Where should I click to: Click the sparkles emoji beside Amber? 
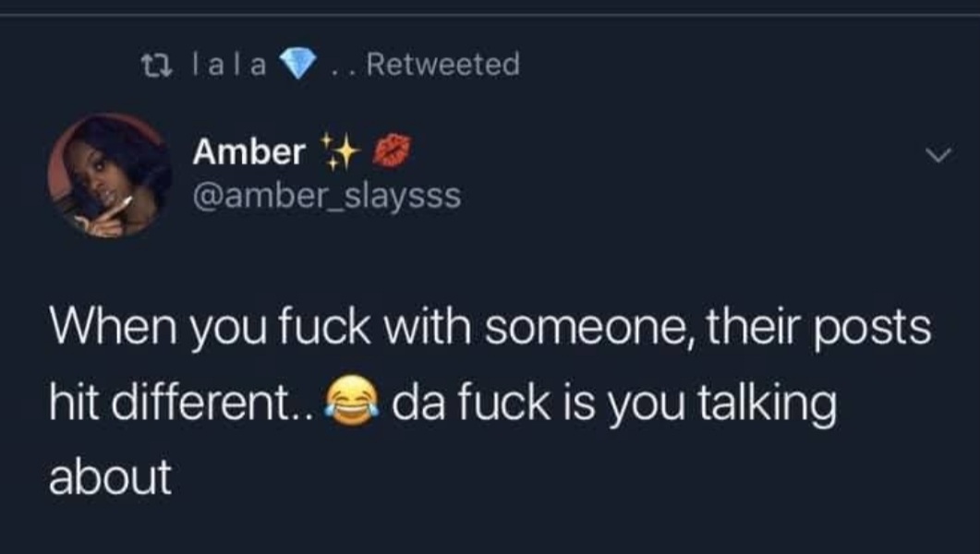tap(340, 151)
